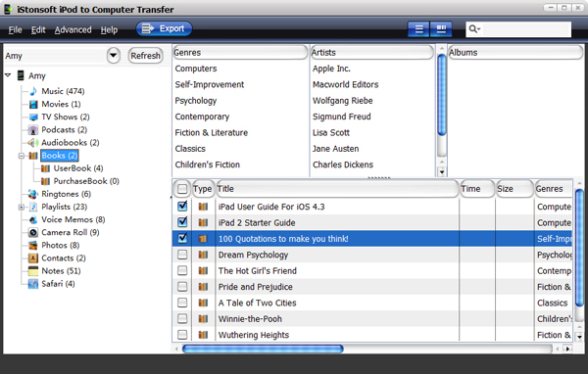Click book type icon of Pride and Prejudice

[x=203, y=287]
